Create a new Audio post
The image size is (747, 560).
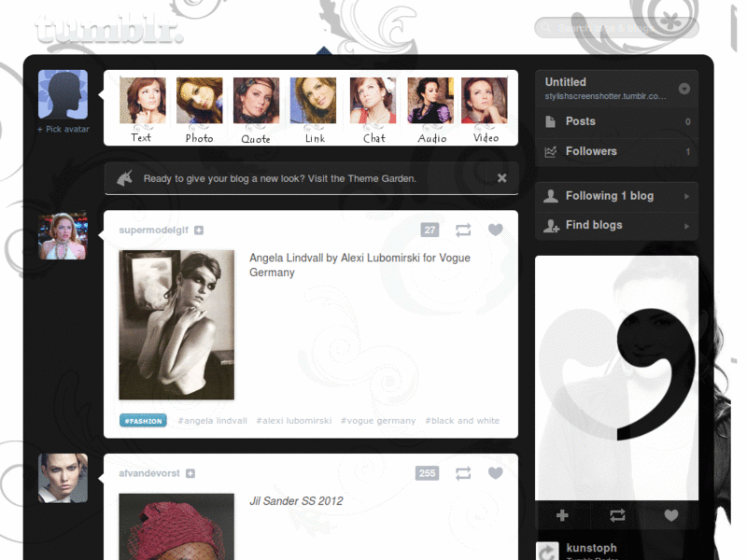tap(431, 110)
